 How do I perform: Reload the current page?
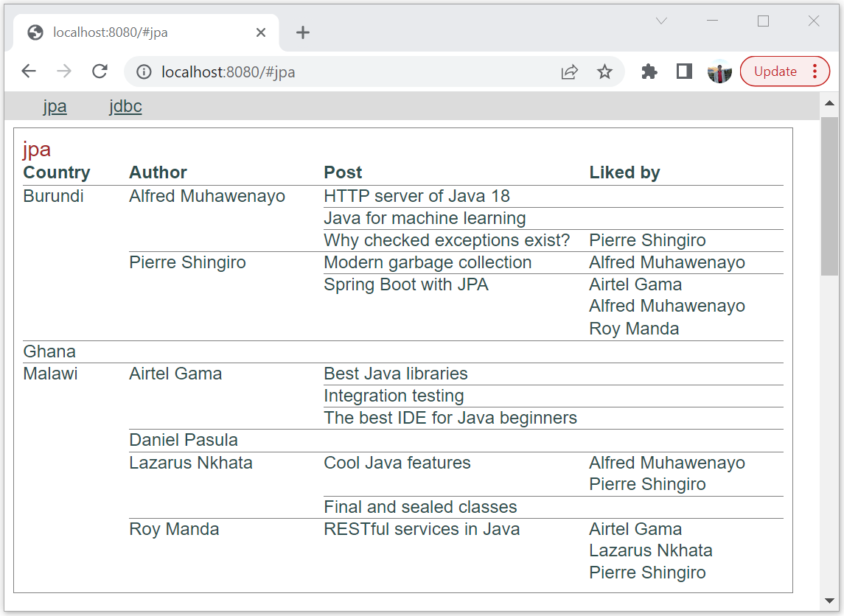(100, 71)
